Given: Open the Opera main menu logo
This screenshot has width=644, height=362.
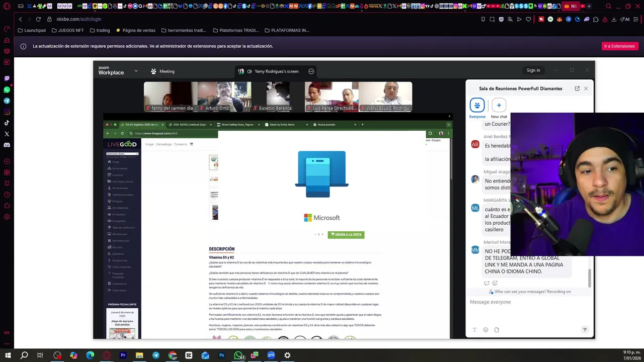Looking at the screenshot, I should pyautogui.click(x=7, y=6).
